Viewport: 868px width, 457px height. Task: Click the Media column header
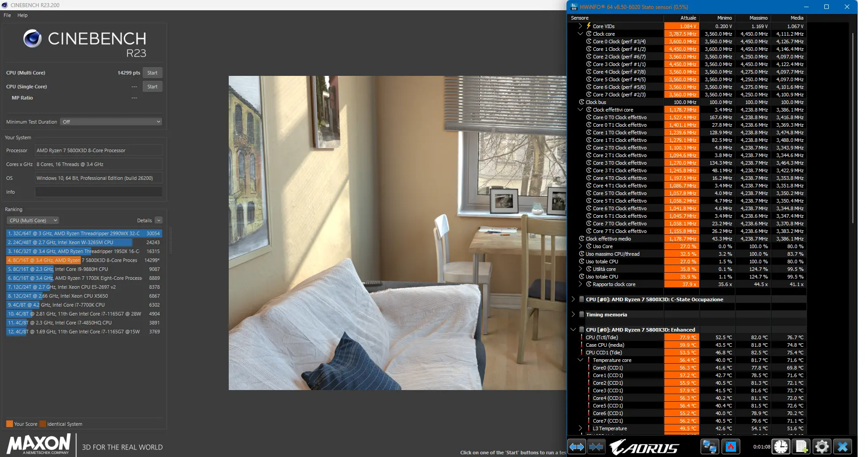789,18
